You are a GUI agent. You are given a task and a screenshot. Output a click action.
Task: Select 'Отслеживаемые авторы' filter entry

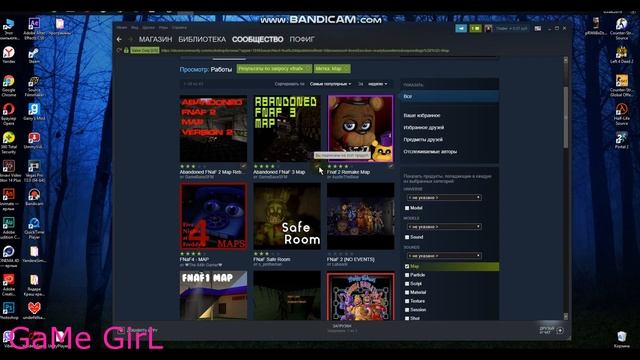pyautogui.click(x=430, y=152)
